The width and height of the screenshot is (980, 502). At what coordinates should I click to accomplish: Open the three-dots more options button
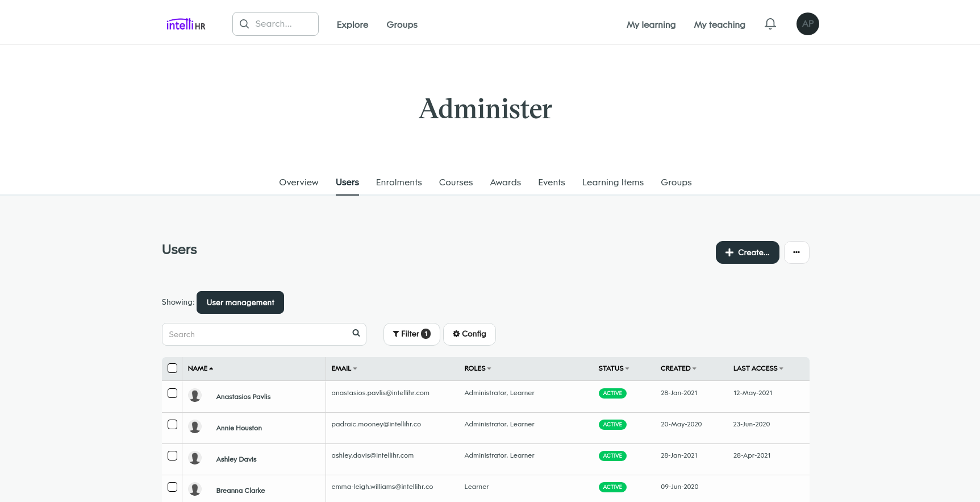(796, 252)
